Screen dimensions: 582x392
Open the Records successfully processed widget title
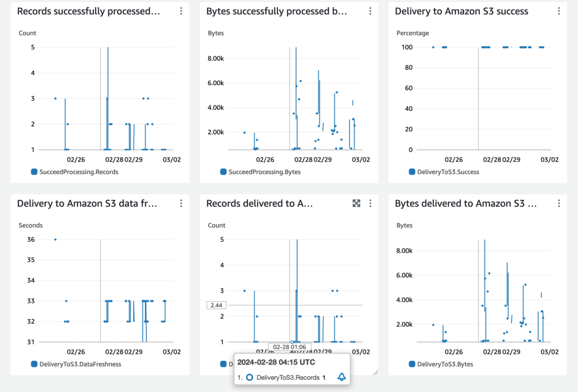(88, 11)
